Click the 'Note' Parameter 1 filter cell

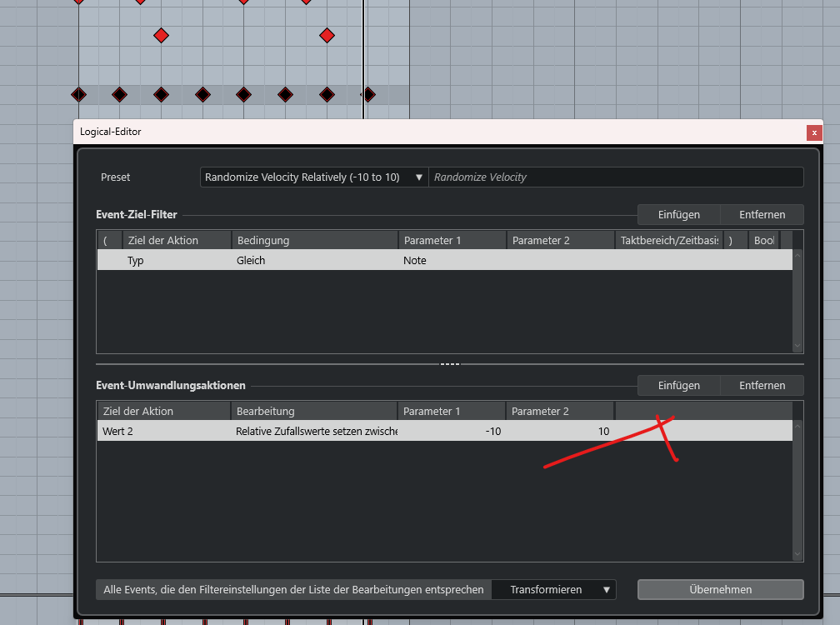pos(415,261)
